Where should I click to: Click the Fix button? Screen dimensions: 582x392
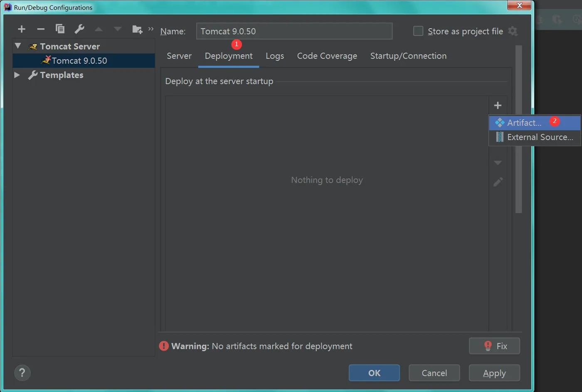coord(494,346)
